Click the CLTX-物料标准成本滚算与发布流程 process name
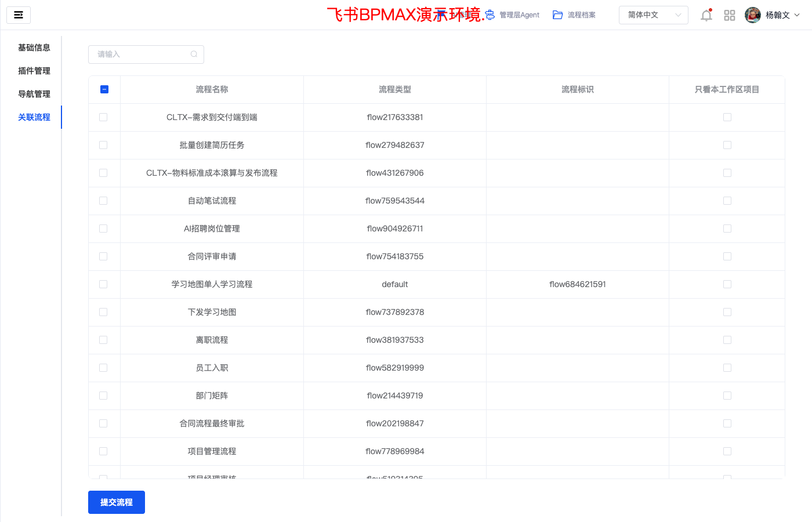 (x=212, y=173)
